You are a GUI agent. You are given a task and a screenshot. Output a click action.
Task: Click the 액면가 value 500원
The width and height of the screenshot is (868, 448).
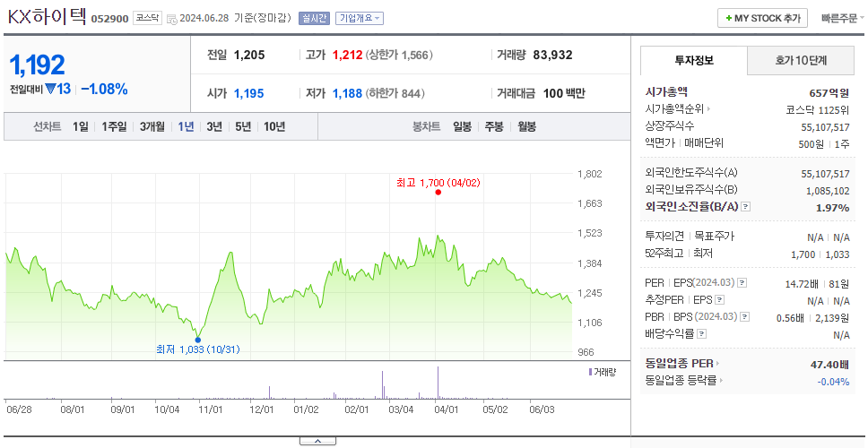pos(812,143)
